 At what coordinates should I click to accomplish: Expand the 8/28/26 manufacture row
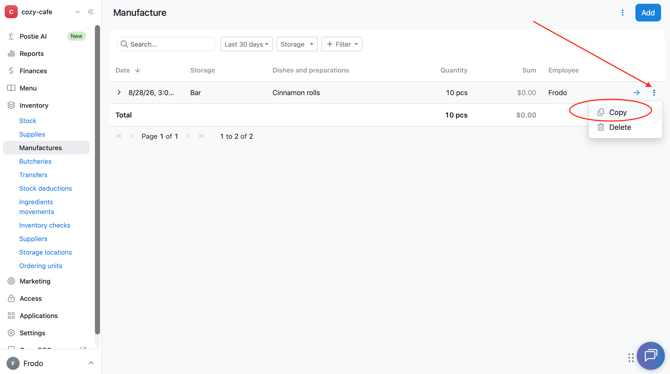pyautogui.click(x=119, y=92)
